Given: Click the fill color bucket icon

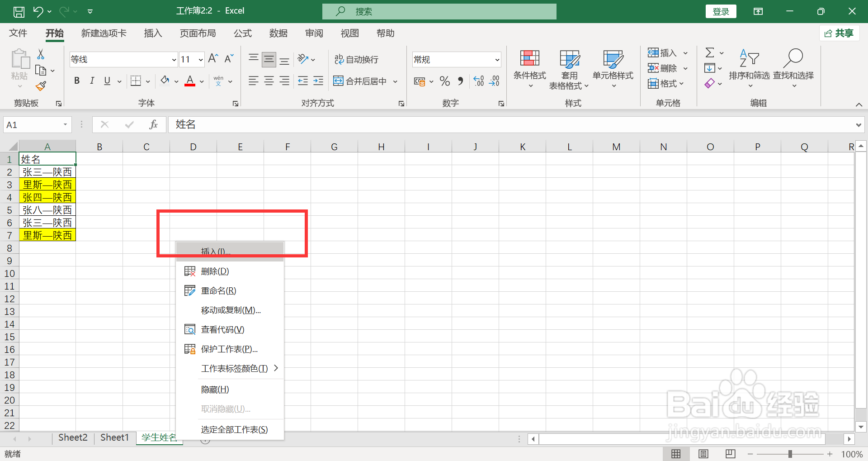Looking at the screenshot, I should pyautogui.click(x=165, y=81).
